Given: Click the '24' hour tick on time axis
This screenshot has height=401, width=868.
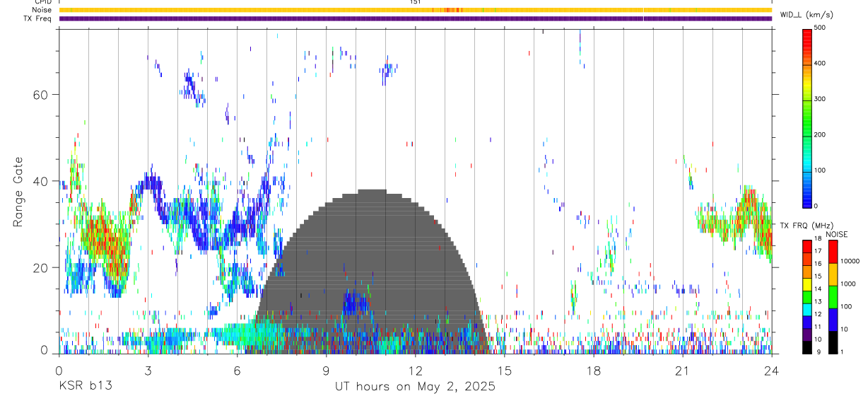Looking at the screenshot, I should [771, 370].
